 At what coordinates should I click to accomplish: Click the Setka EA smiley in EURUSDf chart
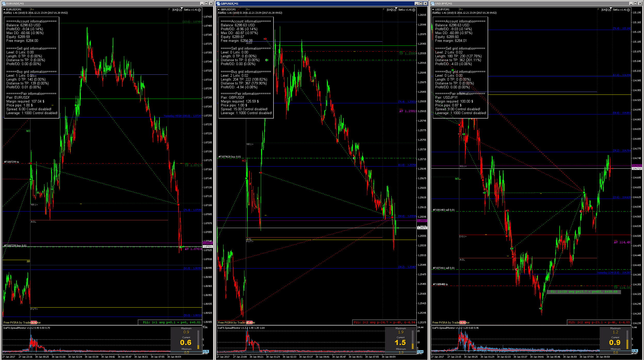click(x=199, y=10)
